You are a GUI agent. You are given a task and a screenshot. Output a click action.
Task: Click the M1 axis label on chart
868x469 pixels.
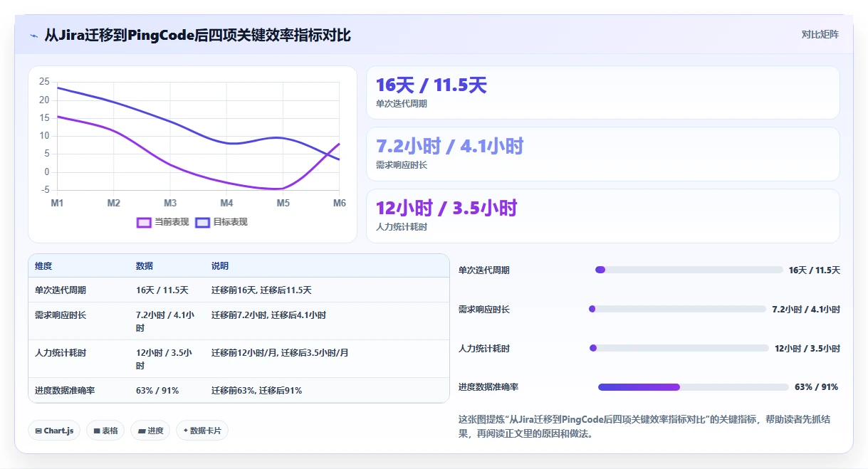(57, 203)
